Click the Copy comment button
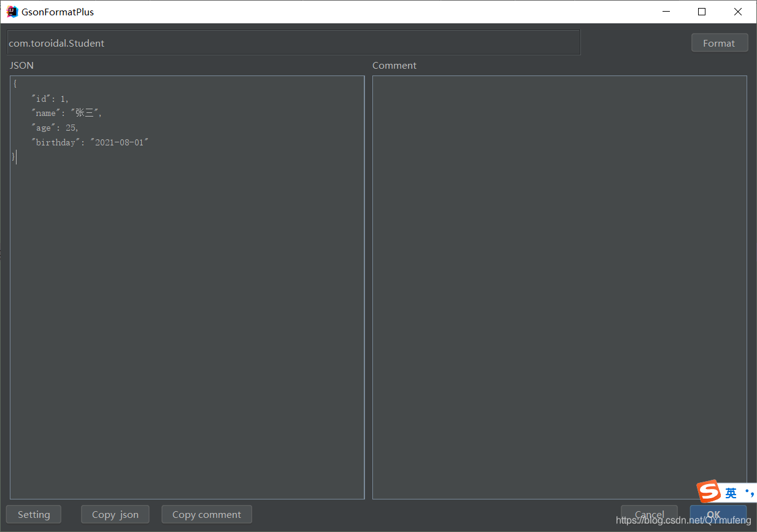The image size is (757, 532). [207, 514]
